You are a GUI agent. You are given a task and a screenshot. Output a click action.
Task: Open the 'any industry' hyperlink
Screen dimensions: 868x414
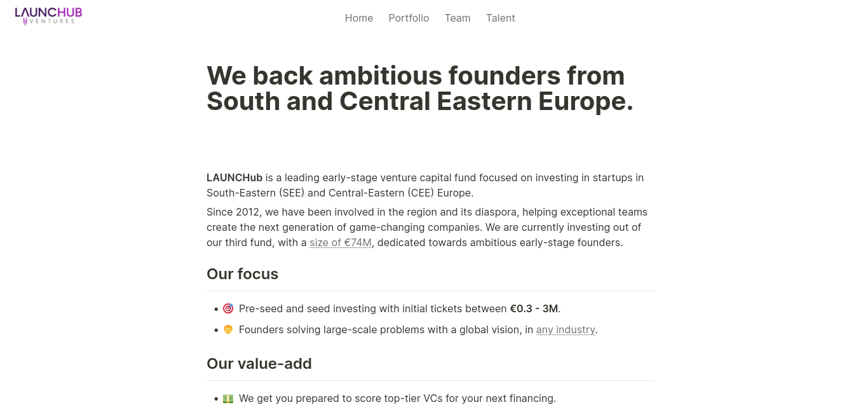[566, 329]
